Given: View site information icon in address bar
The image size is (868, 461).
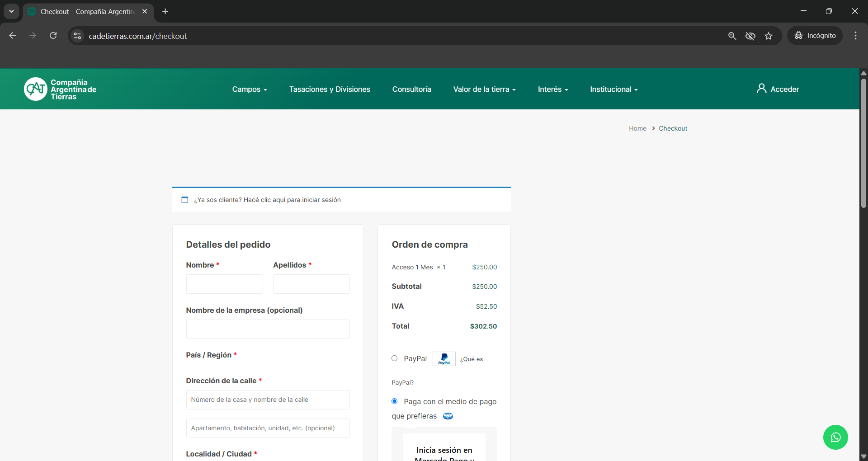Looking at the screenshot, I should pyautogui.click(x=78, y=36).
